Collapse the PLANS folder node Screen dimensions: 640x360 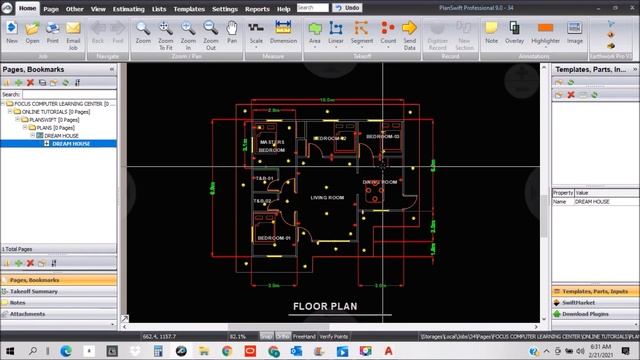pos(25,127)
